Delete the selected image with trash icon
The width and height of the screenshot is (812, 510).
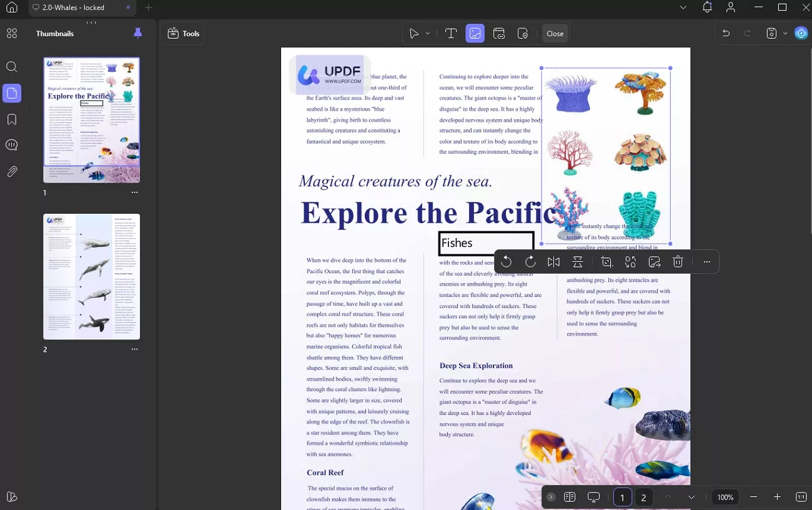678,262
